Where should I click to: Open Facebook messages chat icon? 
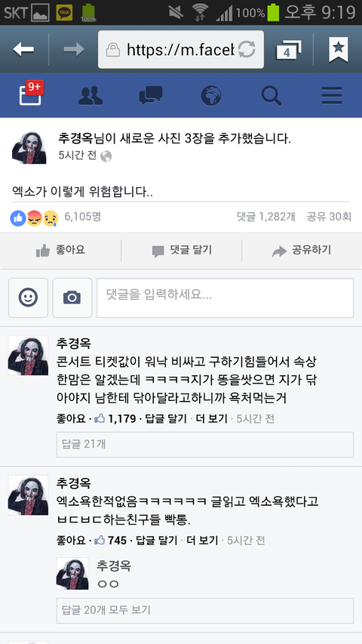151,95
